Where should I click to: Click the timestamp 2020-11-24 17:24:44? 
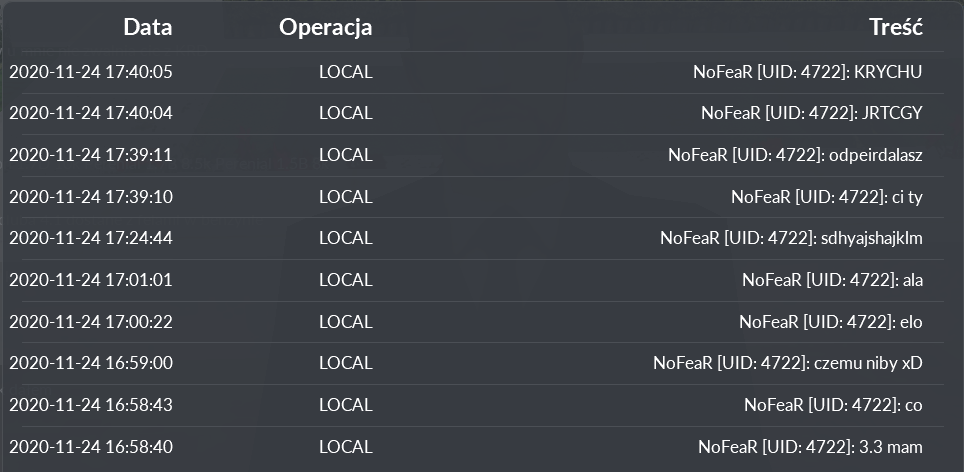click(91, 238)
